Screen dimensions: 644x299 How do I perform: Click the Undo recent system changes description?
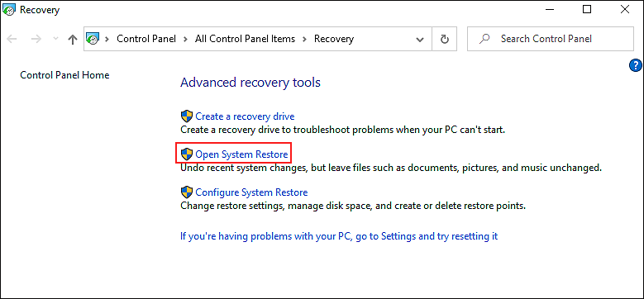[391, 168]
